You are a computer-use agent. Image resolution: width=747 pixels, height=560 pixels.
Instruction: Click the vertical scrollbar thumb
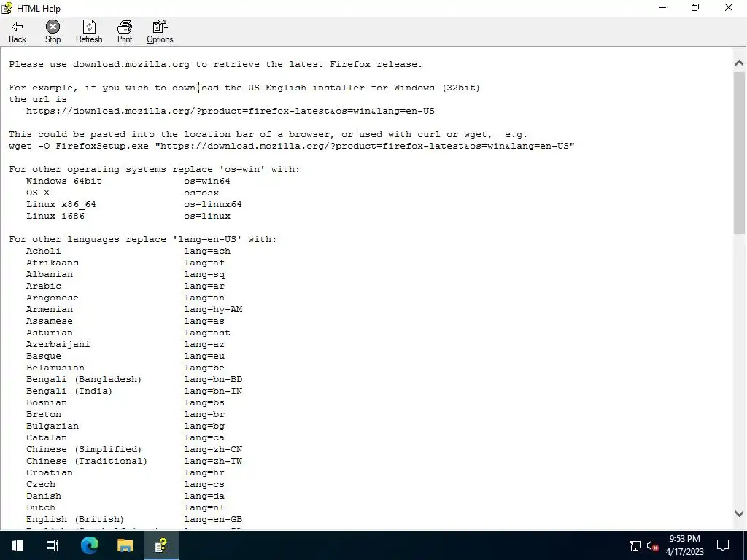740,152
